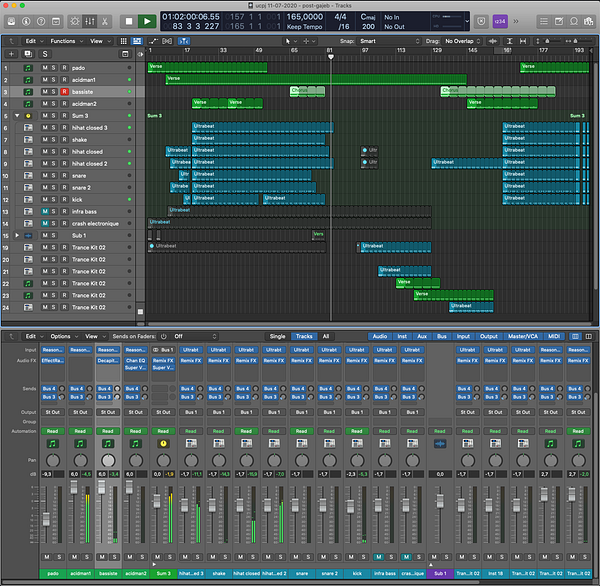600x586 pixels.
Task: Solo the kick track
Action: tap(55, 200)
